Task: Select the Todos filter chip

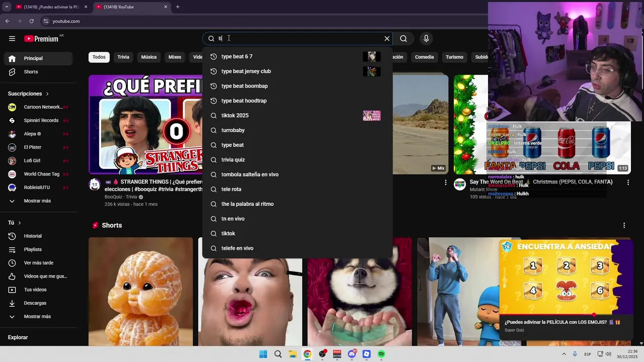Action: click(x=99, y=57)
